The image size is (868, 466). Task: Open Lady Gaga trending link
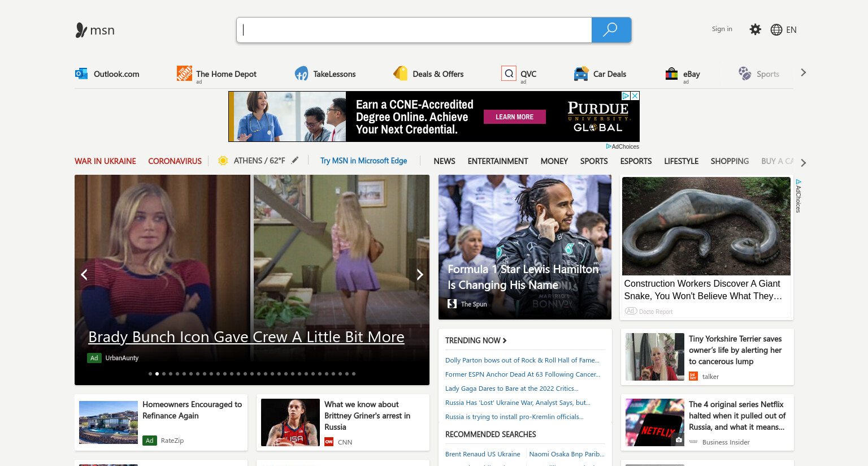tap(512, 389)
